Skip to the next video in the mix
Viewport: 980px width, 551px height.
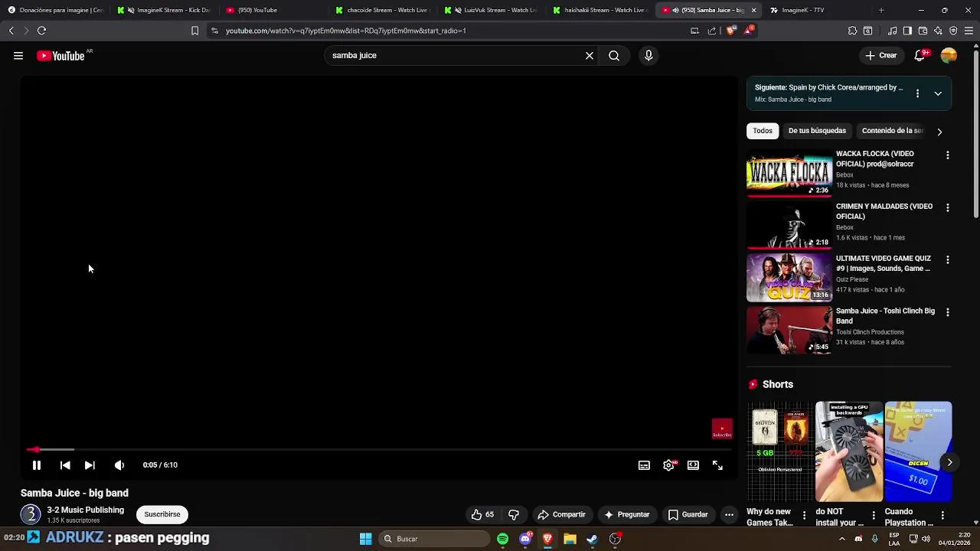(90, 465)
